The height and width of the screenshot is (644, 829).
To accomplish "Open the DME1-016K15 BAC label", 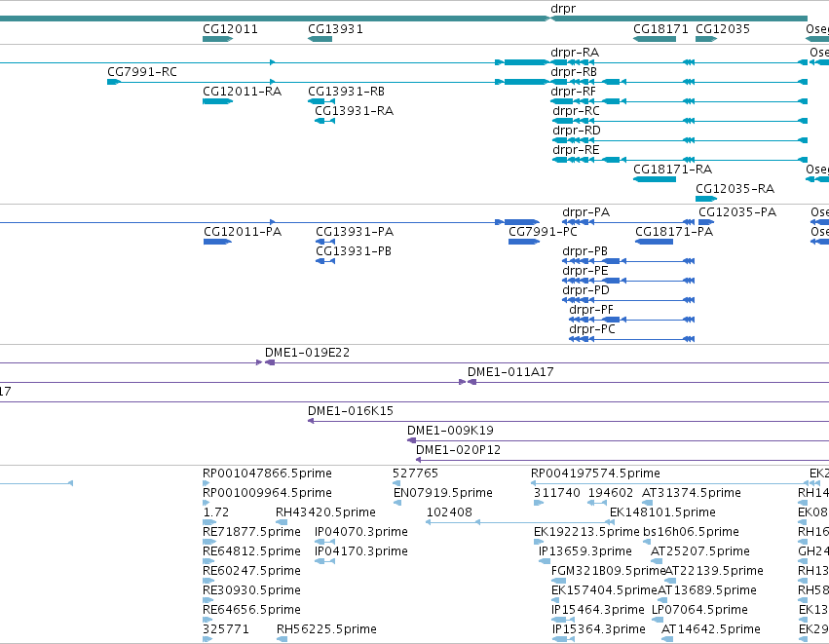I will point(351,411).
